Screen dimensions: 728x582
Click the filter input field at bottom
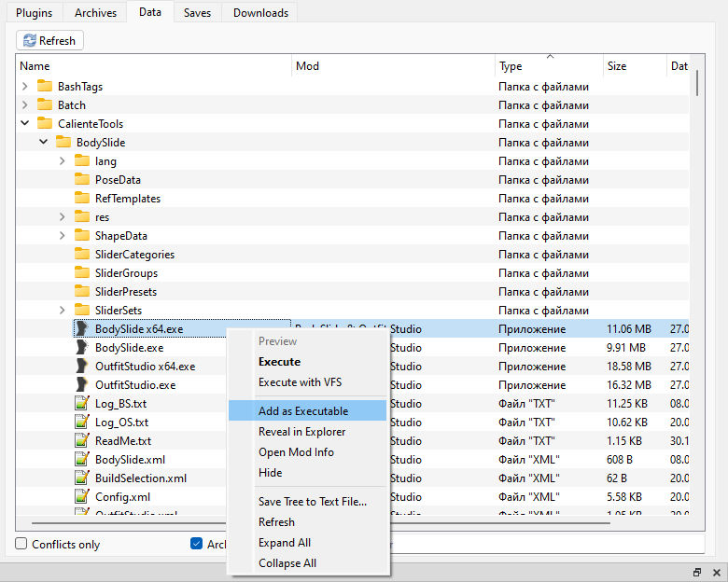tap(548, 544)
